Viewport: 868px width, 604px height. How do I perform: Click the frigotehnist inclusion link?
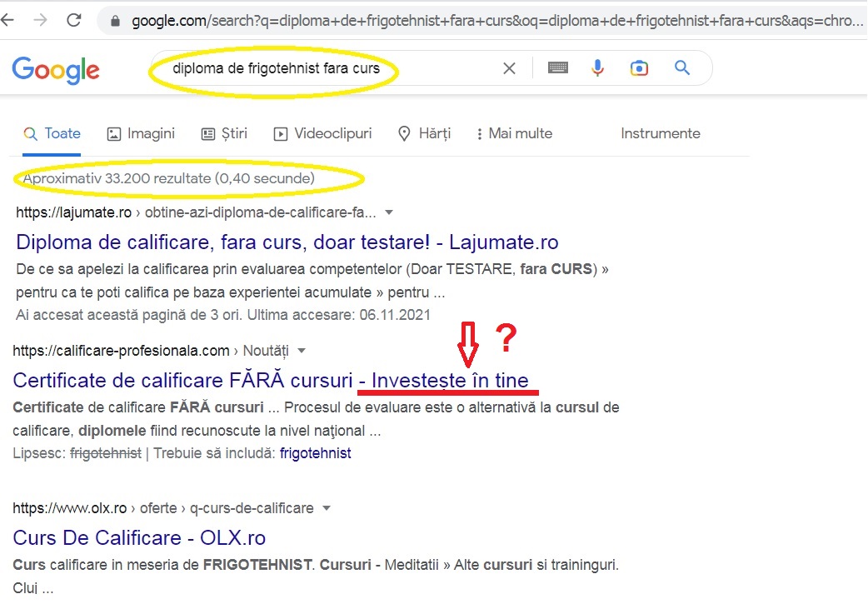coord(315,452)
